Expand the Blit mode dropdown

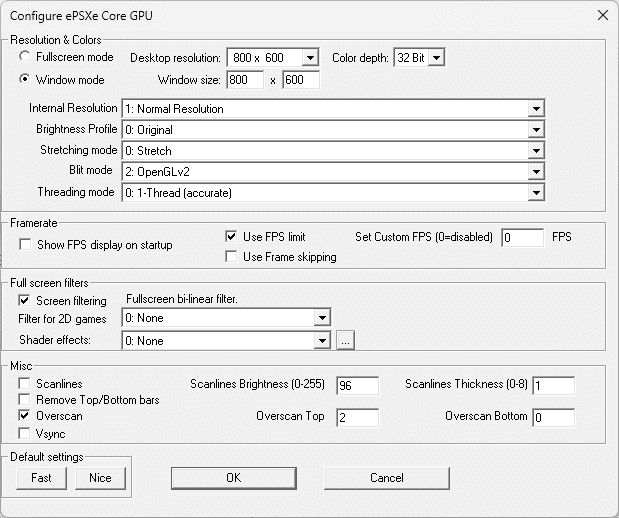pos(333,171)
